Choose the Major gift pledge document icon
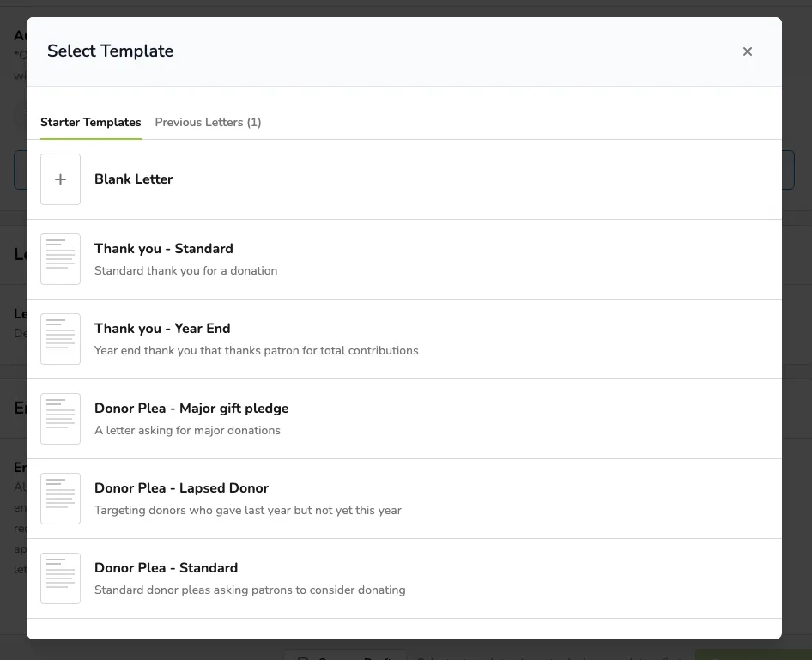Image resolution: width=812 pixels, height=660 pixels. [x=61, y=418]
